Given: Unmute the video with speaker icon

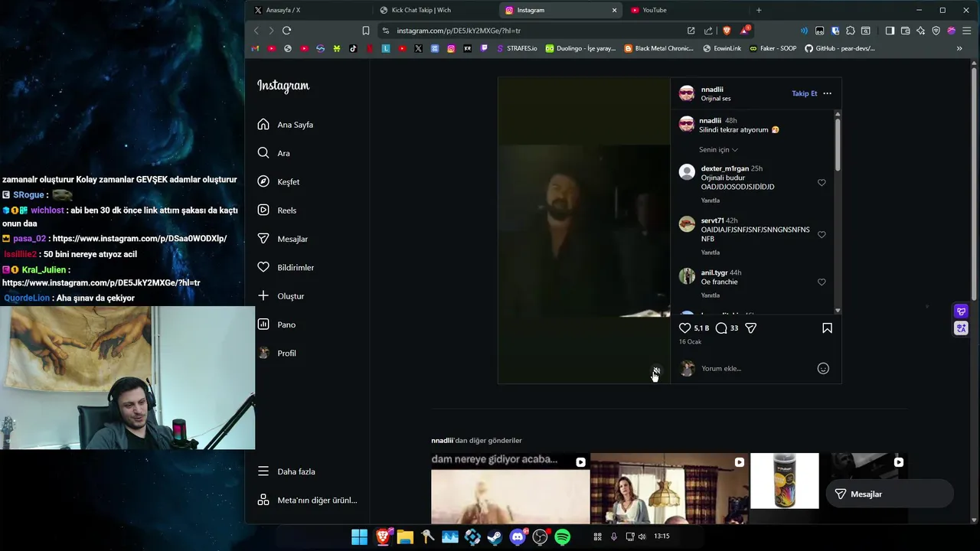Looking at the screenshot, I should click(x=656, y=370).
